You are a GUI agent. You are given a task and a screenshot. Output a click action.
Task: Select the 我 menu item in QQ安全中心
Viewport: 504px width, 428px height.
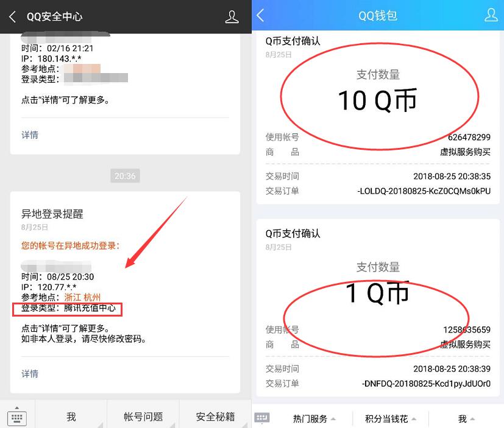pos(71,416)
